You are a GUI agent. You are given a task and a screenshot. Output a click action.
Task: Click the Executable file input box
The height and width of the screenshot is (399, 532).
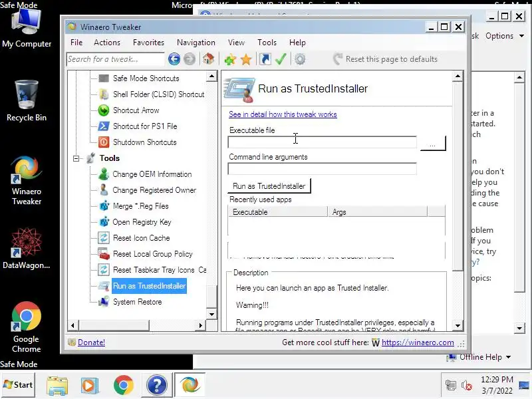tap(322, 142)
